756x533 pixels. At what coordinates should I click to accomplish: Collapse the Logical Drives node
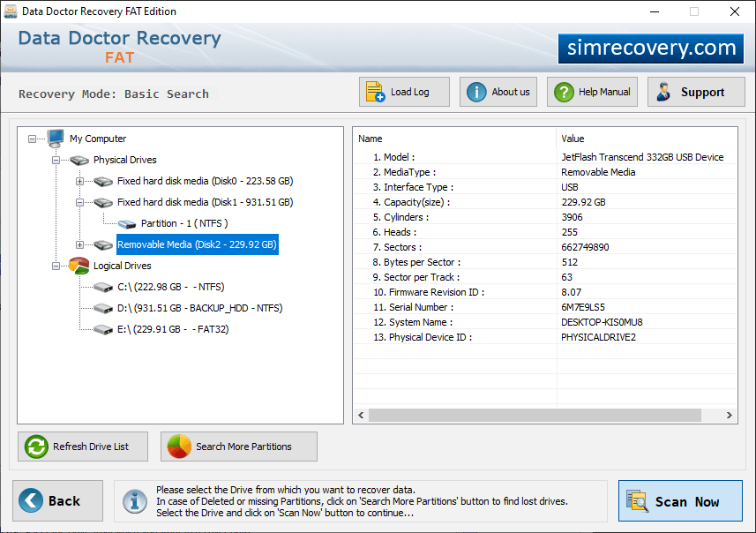[x=56, y=266]
